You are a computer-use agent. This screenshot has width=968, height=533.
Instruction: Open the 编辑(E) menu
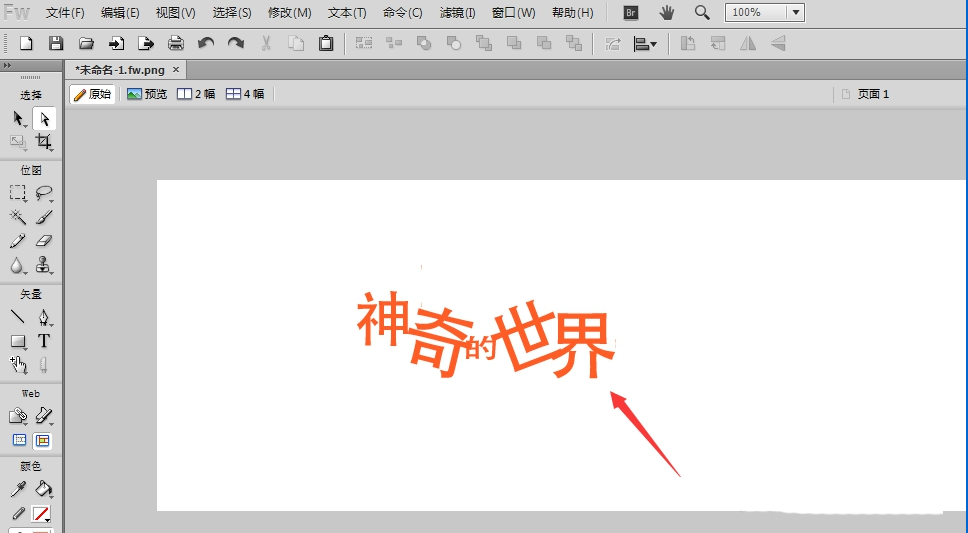[x=120, y=12]
